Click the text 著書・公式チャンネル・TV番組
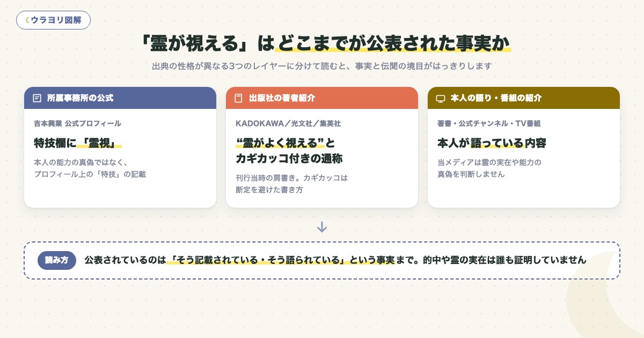The width and height of the screenshot is (644, 338). [x=489, y=123]
